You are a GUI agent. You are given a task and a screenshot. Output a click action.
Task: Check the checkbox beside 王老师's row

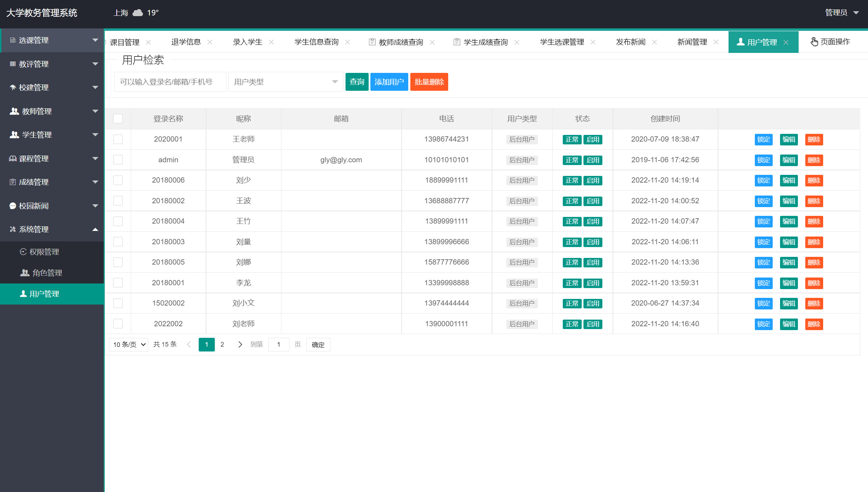[118, 139]
